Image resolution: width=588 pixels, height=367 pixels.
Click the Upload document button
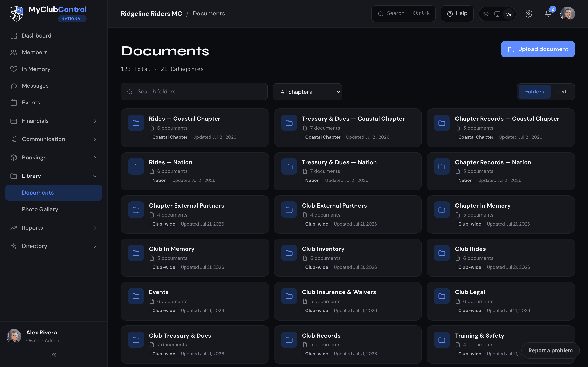point(538,49)
